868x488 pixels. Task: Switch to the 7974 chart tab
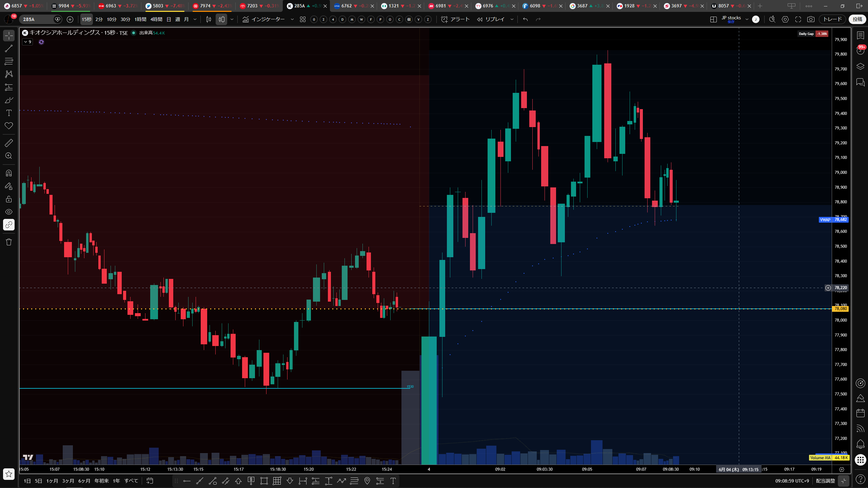212,6
